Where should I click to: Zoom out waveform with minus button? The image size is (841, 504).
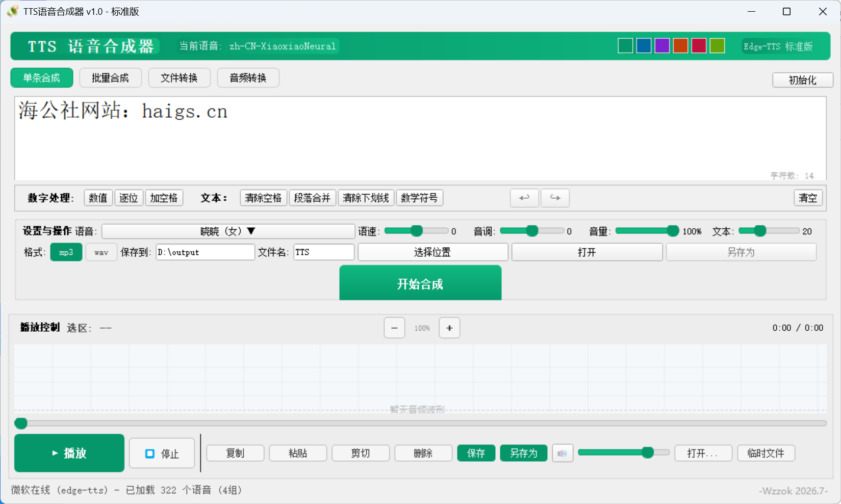tap(394, 328)
